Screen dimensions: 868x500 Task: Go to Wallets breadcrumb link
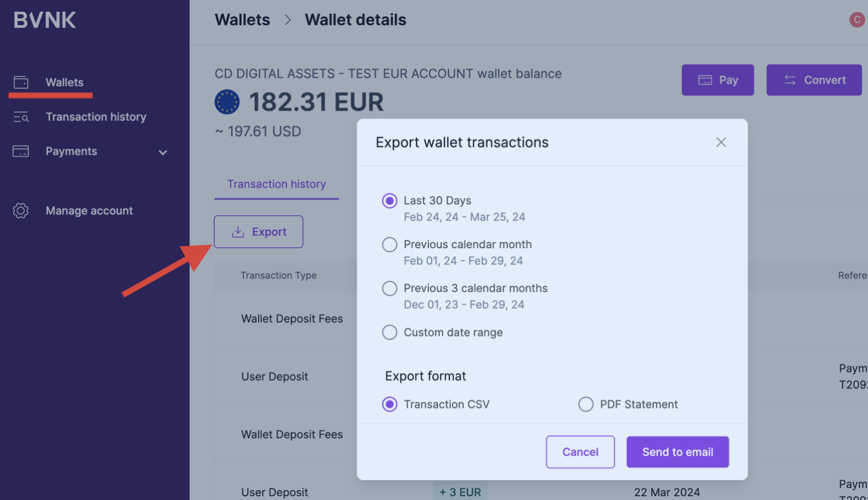click(x=242, y=20)
